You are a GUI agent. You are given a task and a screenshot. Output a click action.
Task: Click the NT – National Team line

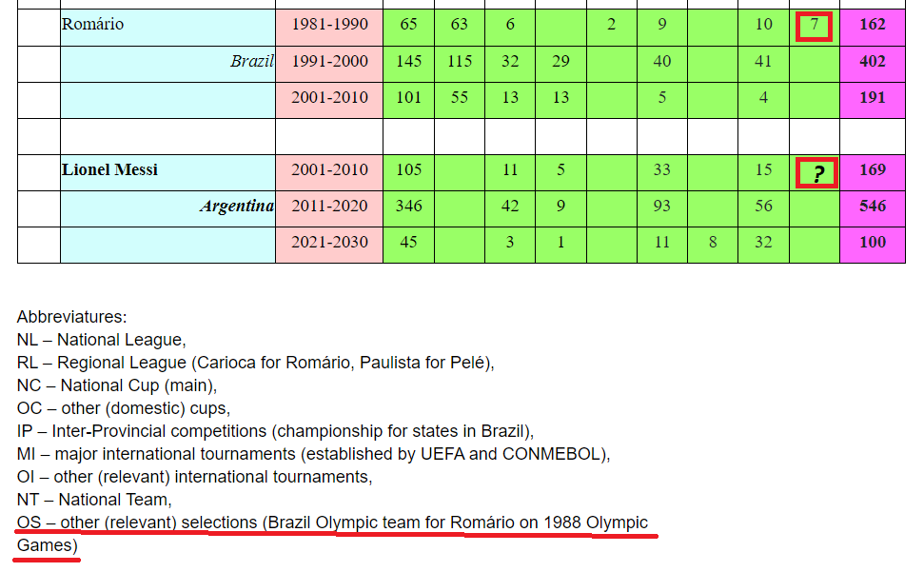coord(94,500)
